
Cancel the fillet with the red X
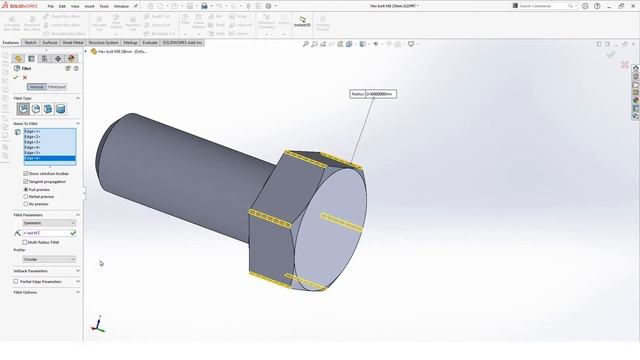click(25, 78)
